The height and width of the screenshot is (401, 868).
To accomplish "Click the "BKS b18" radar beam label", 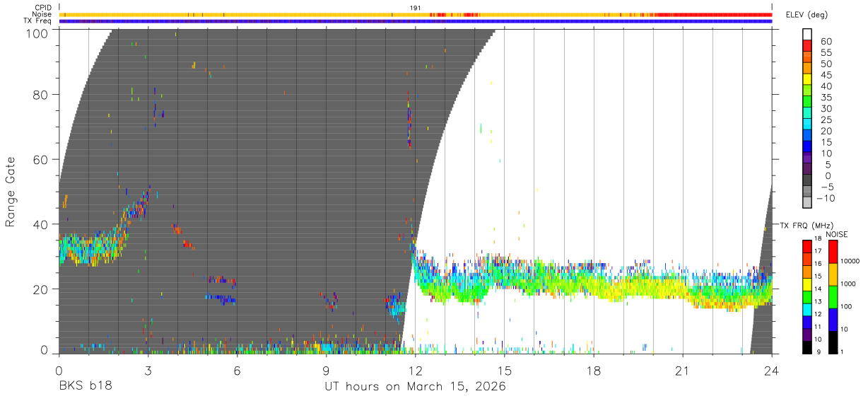I will [86, 387].
